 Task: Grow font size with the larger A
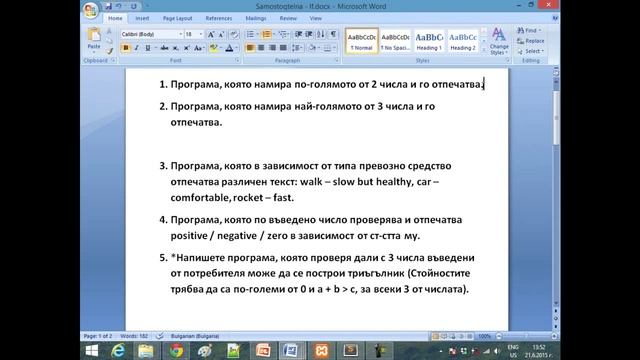[x=211, y=34]
